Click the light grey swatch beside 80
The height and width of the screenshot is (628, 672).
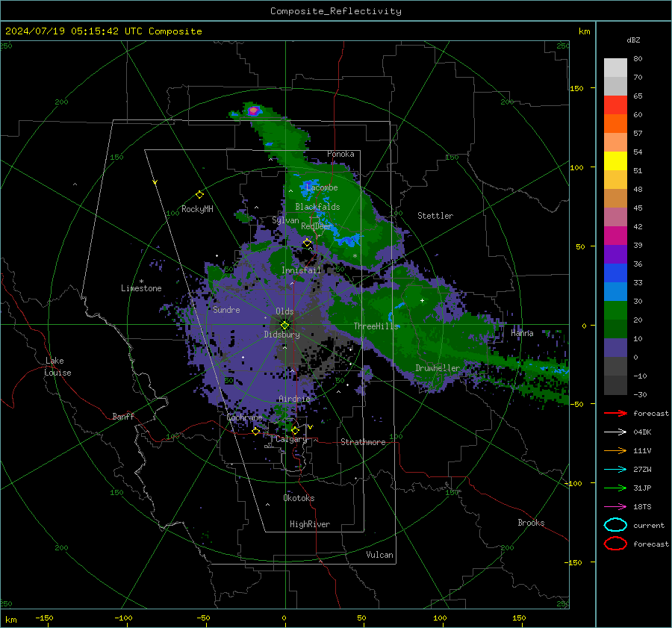pos(615,68)
